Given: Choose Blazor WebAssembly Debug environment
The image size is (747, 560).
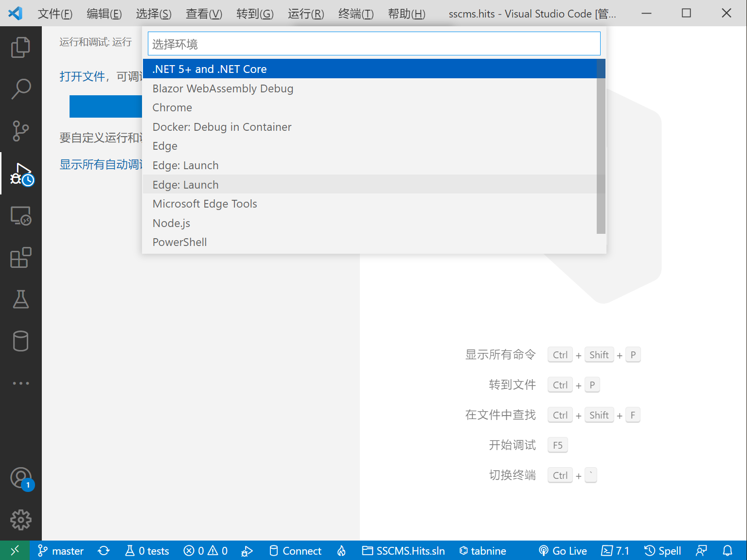Looking at the screenshot, I should click(x=223, y=88).
